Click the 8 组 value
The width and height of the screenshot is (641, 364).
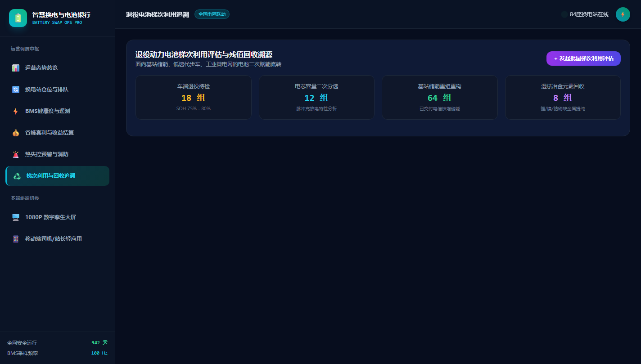tap(563, 98)
